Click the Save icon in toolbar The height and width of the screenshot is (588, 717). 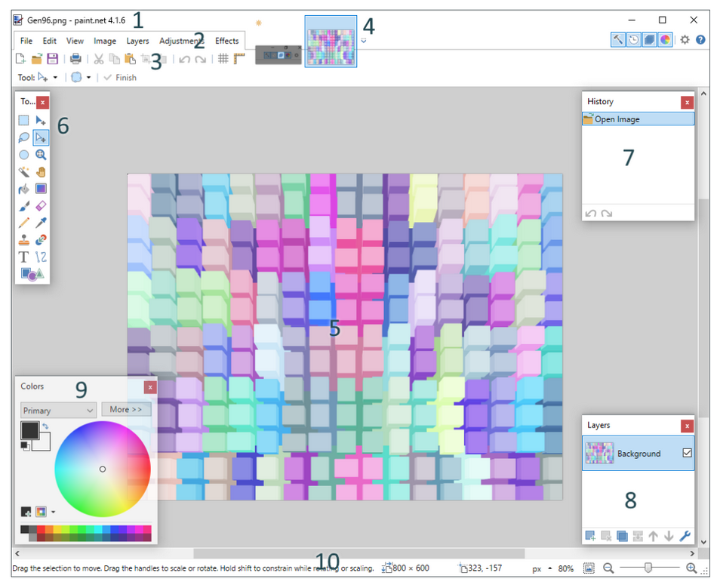53,59
